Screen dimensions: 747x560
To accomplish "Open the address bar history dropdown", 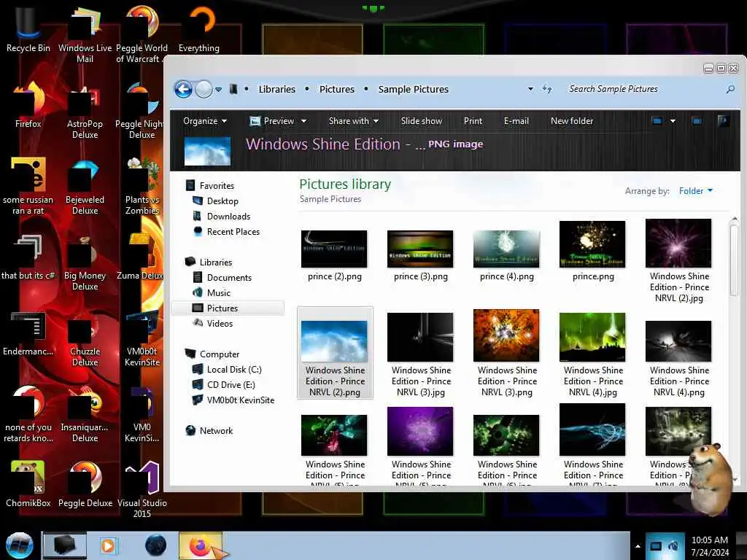I will pos(530,89).
